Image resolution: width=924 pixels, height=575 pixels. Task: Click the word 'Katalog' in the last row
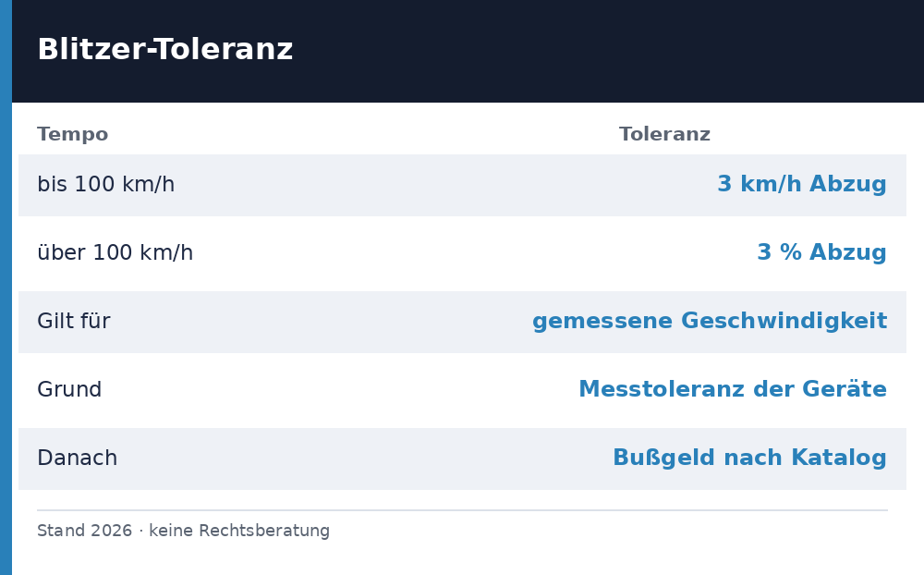[839, 459]
